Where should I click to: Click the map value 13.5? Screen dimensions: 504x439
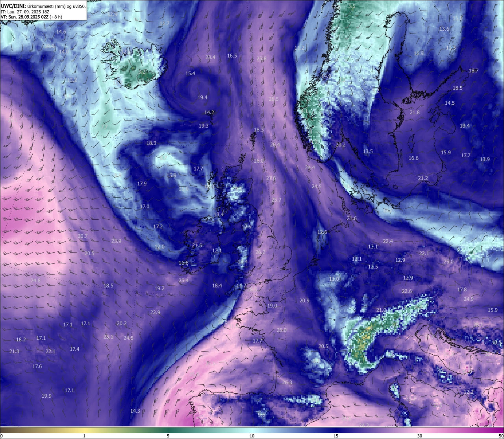pyautogui.click(x=368, y=151)
